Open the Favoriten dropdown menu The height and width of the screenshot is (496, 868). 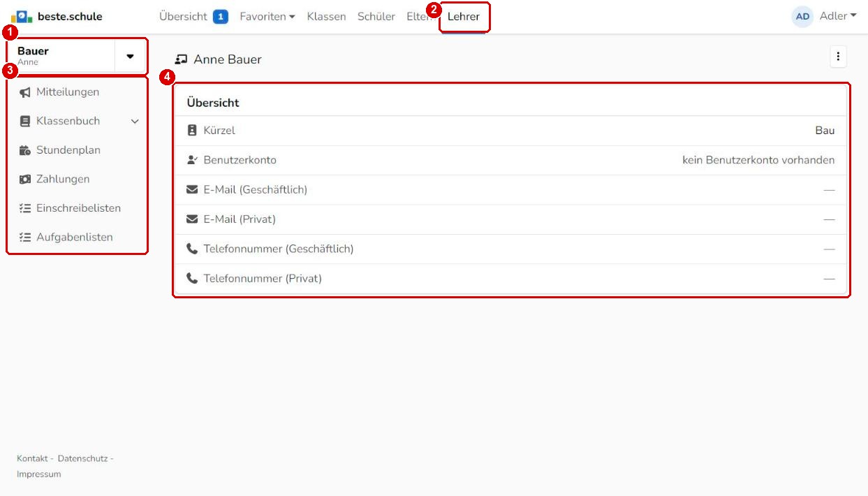tap(267, 17)
